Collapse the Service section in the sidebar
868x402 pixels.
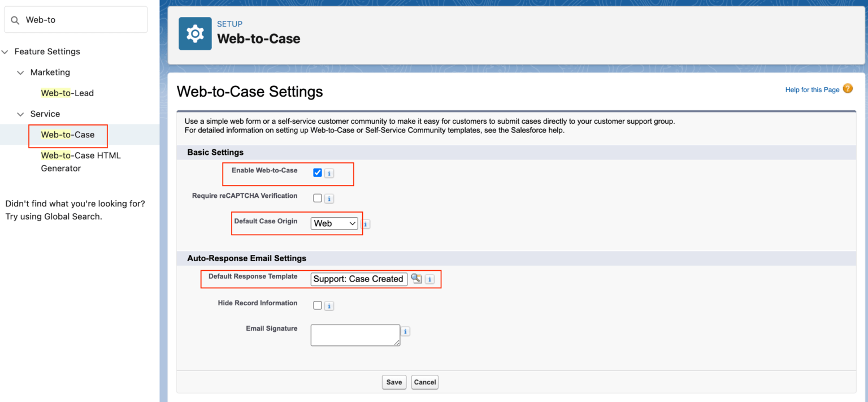pyautogui.click(x=20, y=114)
